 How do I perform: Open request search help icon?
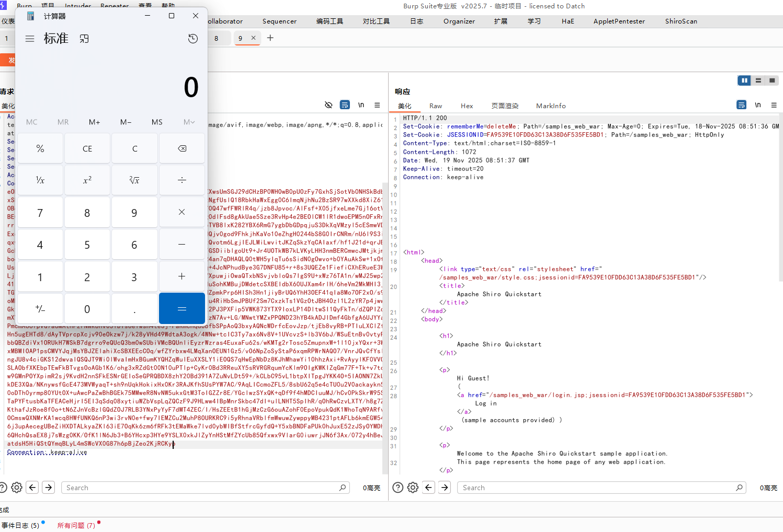point(3,488)
